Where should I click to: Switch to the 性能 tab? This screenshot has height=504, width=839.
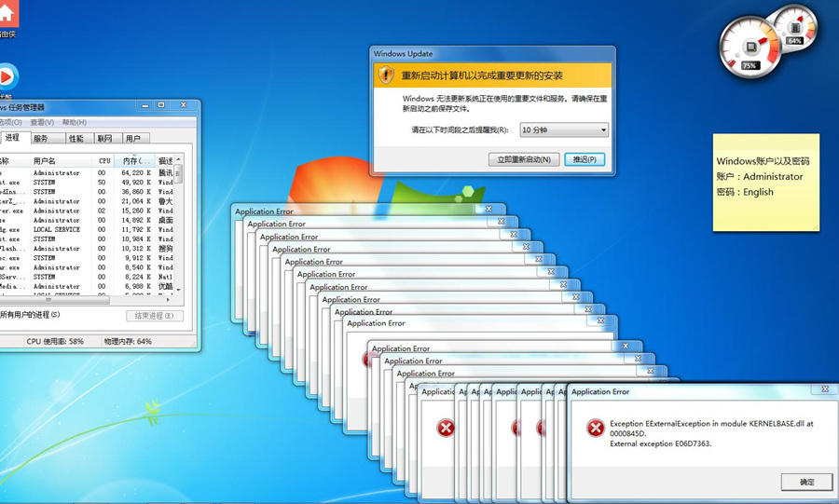click(x=76, y=138)
